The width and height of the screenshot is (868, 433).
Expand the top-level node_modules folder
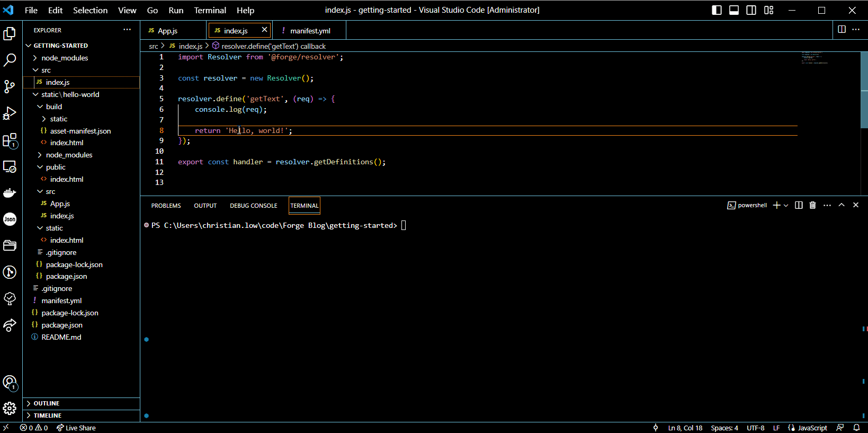tap(81, 58)
